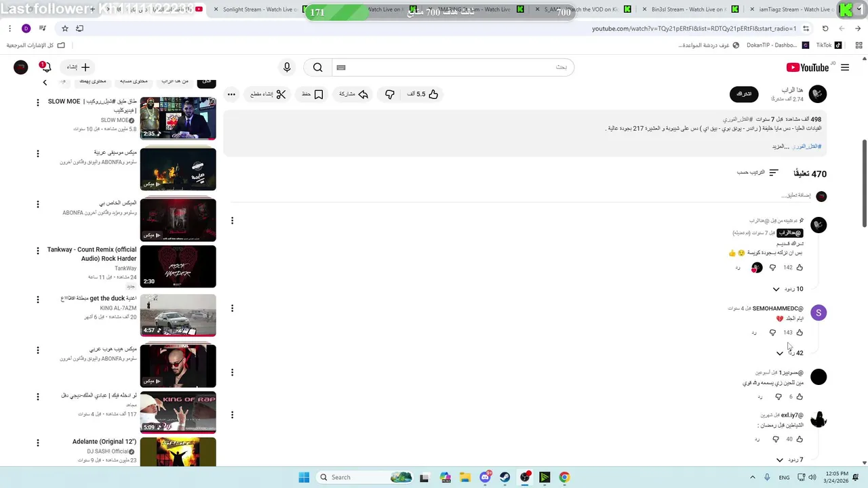Focus the YouTube search (بحث) field

tap(452, 67)
